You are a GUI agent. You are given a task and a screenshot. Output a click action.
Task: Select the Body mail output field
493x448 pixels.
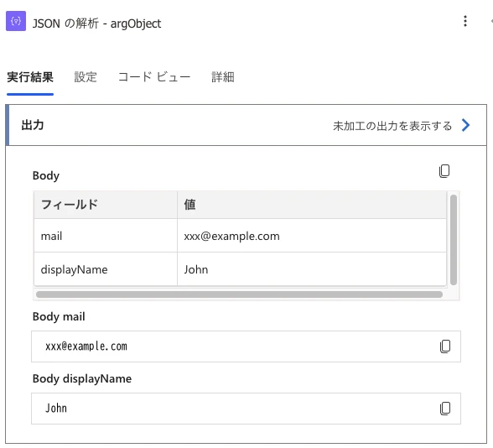point(246,346)
